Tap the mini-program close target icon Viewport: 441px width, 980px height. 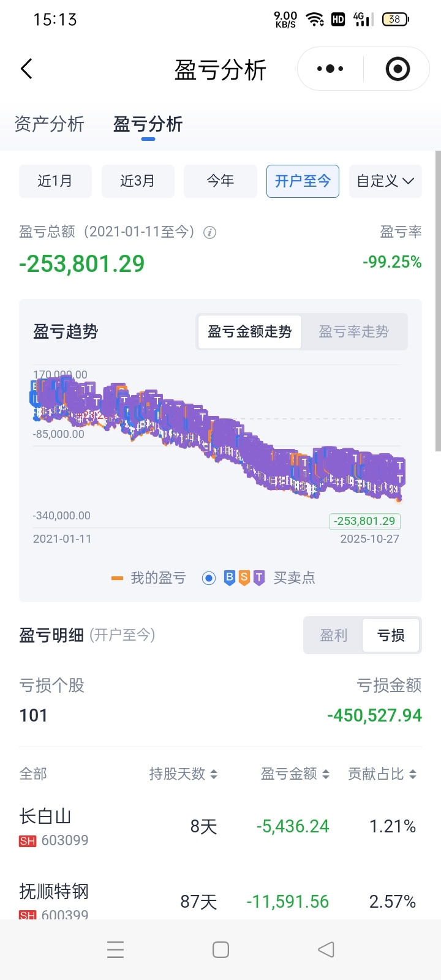[398, 69]
